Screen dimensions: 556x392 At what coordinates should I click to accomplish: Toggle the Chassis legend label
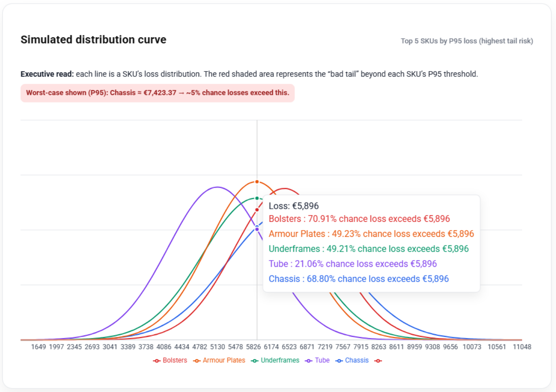[x=357, y=360]
